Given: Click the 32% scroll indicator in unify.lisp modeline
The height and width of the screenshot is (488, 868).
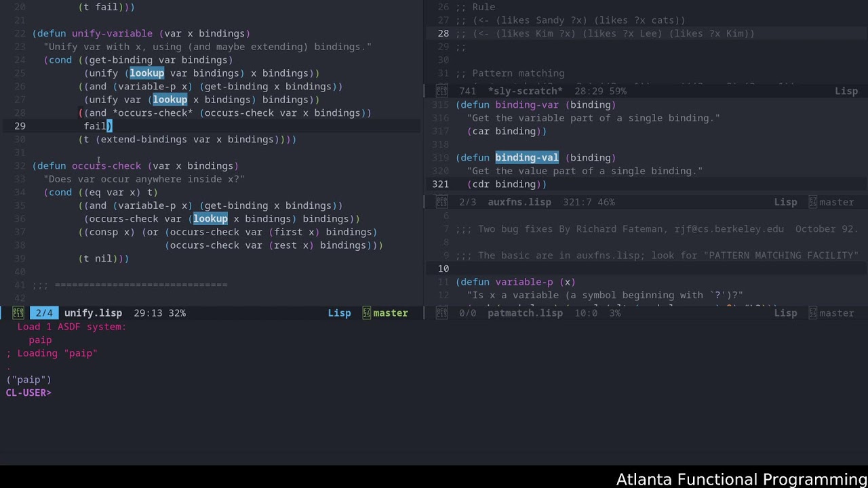Looking at the screenshot, I should pyautogui.click(x=177, y=313).
